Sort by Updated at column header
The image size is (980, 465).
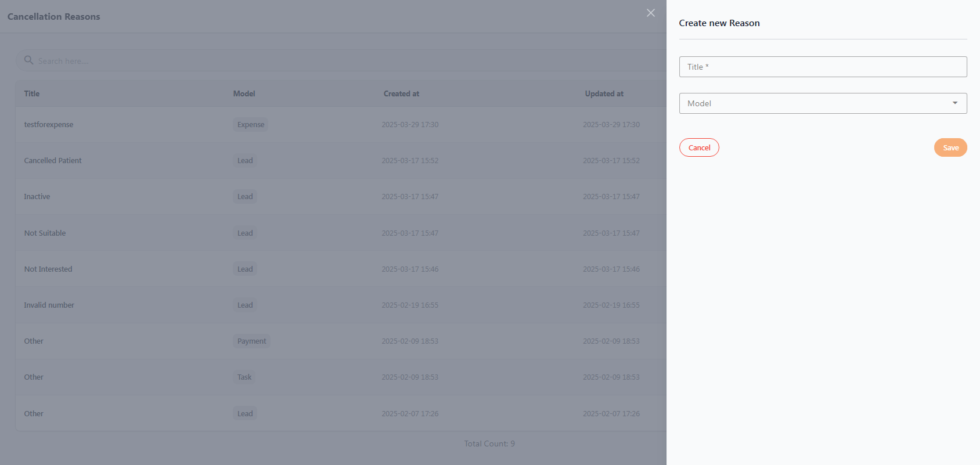[x=604, y=93]
